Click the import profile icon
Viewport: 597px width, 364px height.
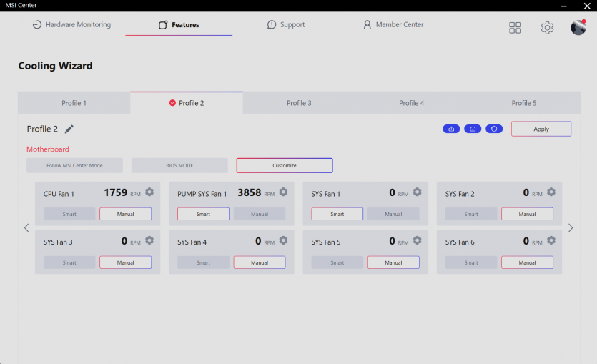(473, 129)
